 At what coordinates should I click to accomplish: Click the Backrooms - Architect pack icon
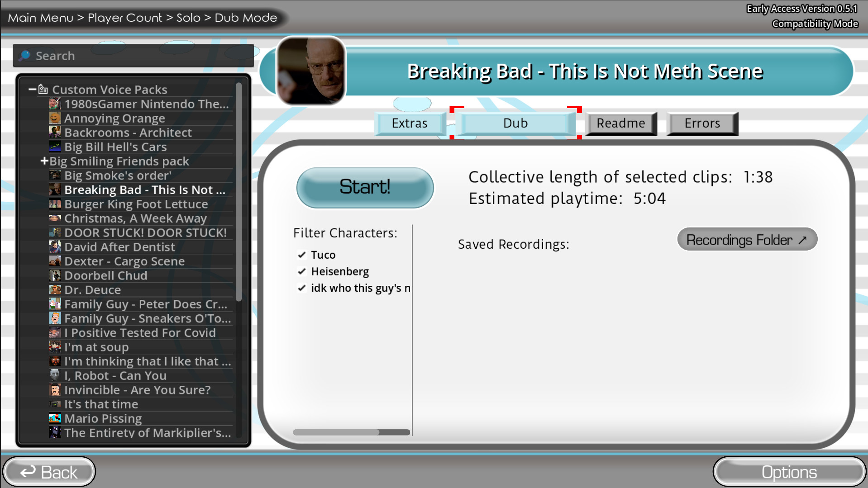(x=55, y=133)
